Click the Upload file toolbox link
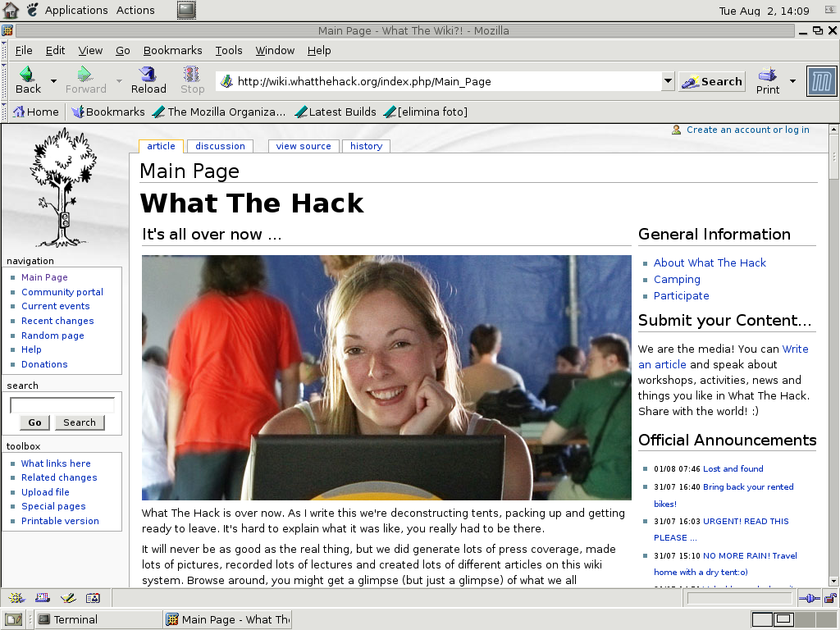This screenshot has width=840, height=630. [x=45, y=492]
